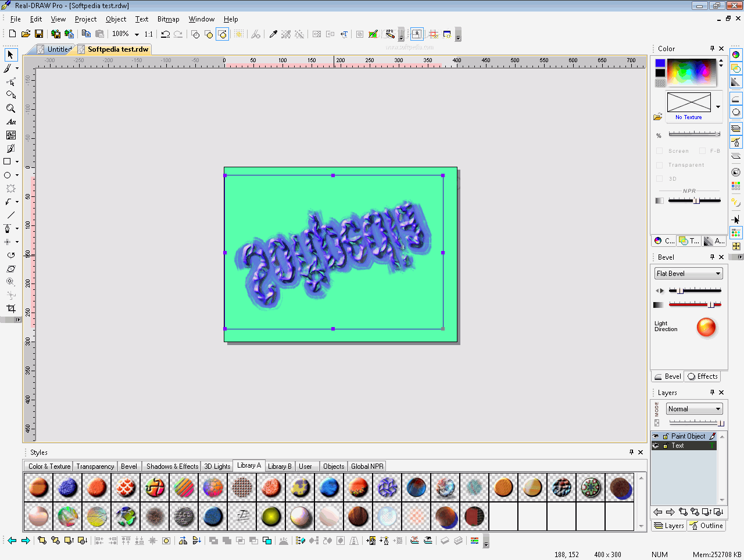Screen dimensions: 744x560
Task: Select the Text tool marked Aa
Action: [10, 122]
